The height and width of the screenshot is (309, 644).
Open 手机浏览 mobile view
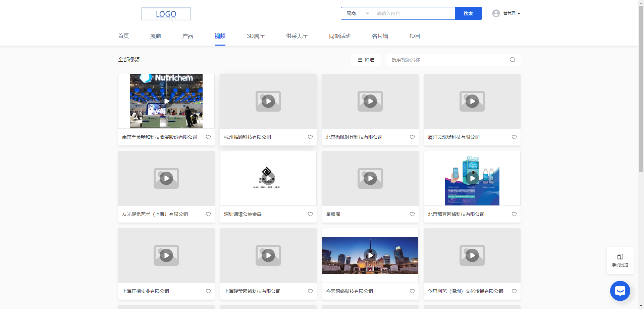(x=620, y=260)
